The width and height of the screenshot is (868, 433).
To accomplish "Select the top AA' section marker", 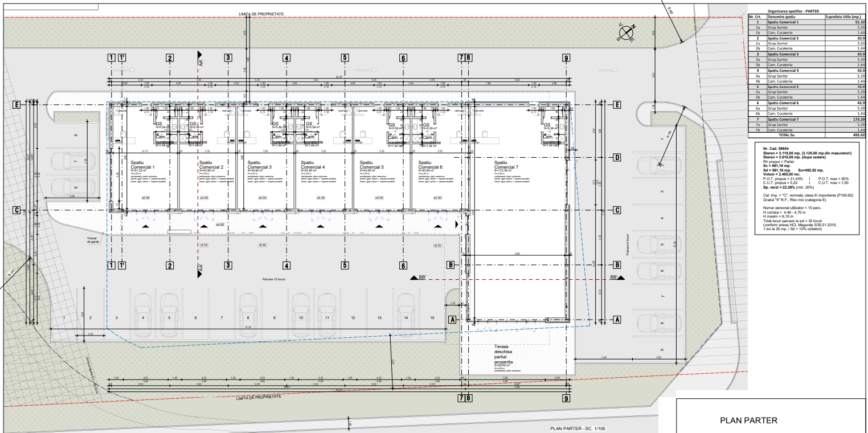I will click(x=200, y=56).
